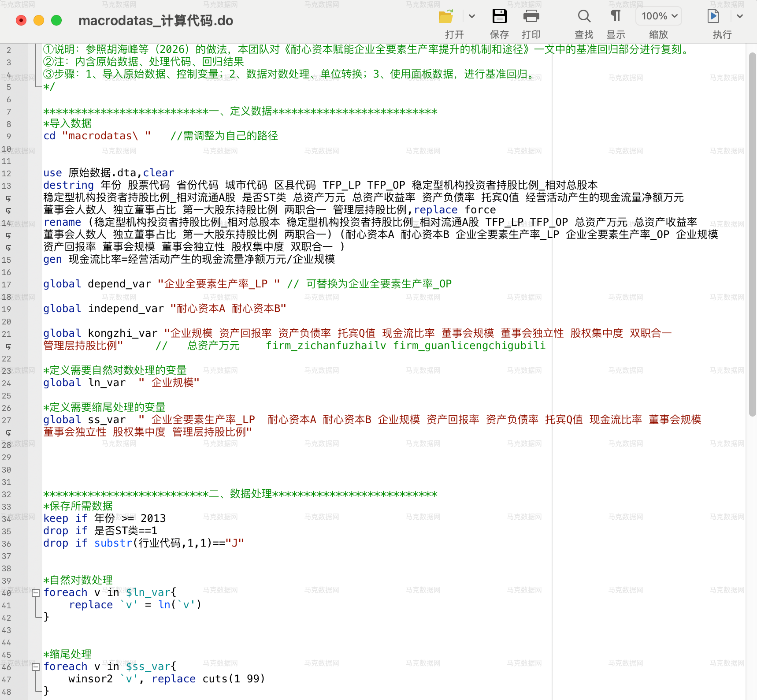Click line number 19 in the gutter

[6, 309]
